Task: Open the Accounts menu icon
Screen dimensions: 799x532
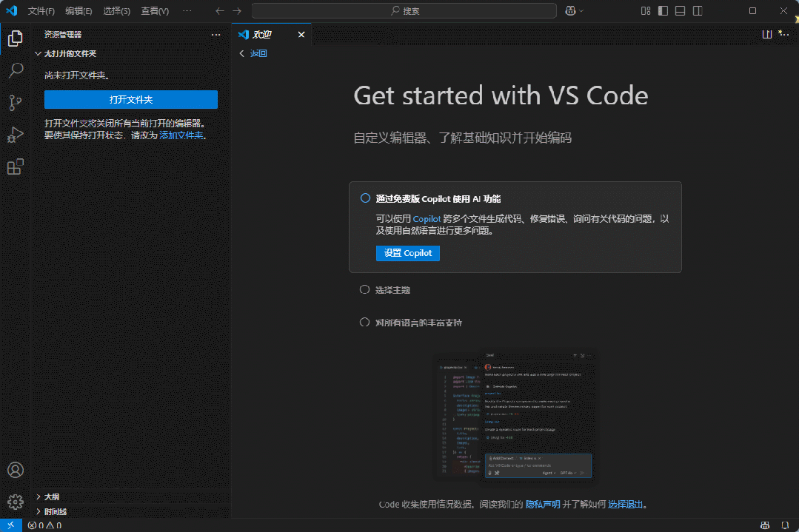Action: coord(16,470)
